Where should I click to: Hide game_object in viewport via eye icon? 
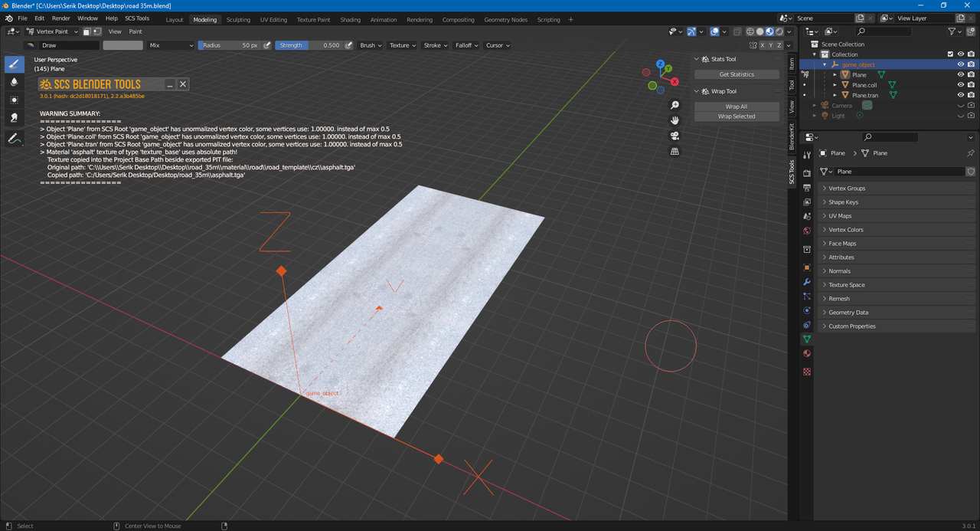961,64
